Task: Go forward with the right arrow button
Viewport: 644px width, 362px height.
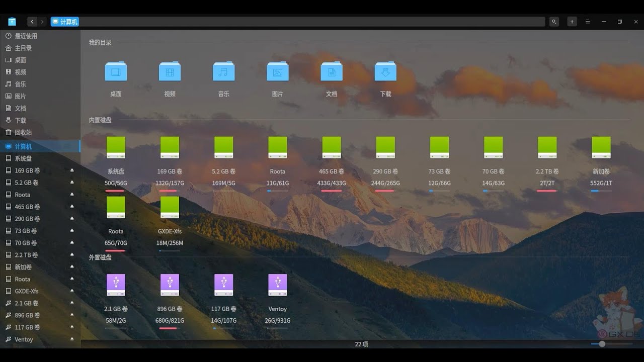Action: click(x=42, y=22)
